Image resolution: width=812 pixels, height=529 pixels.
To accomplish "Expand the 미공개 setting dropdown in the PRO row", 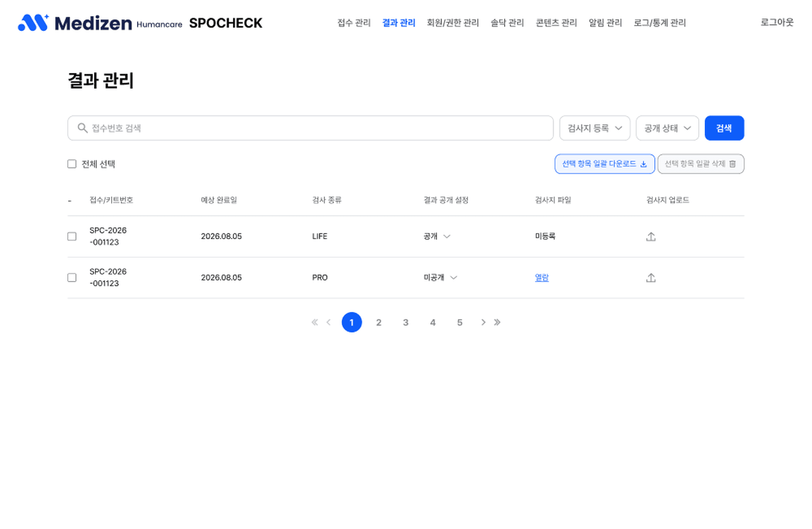I will 440,277.
